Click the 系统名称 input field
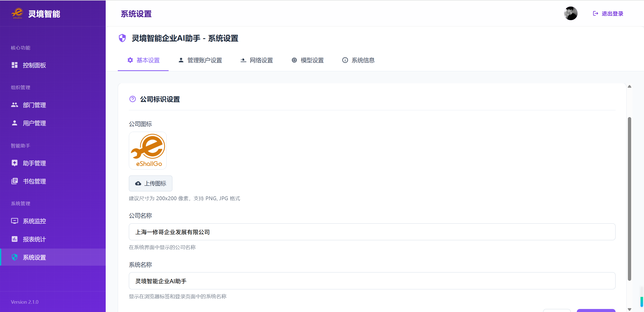 [x=372, y=281]
